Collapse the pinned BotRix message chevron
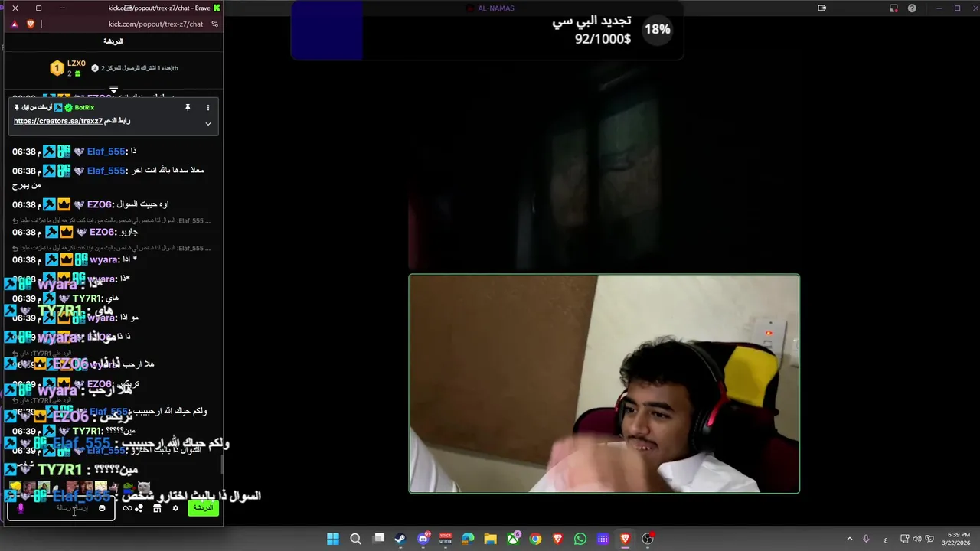980x551 pixels. click(207, 123)
